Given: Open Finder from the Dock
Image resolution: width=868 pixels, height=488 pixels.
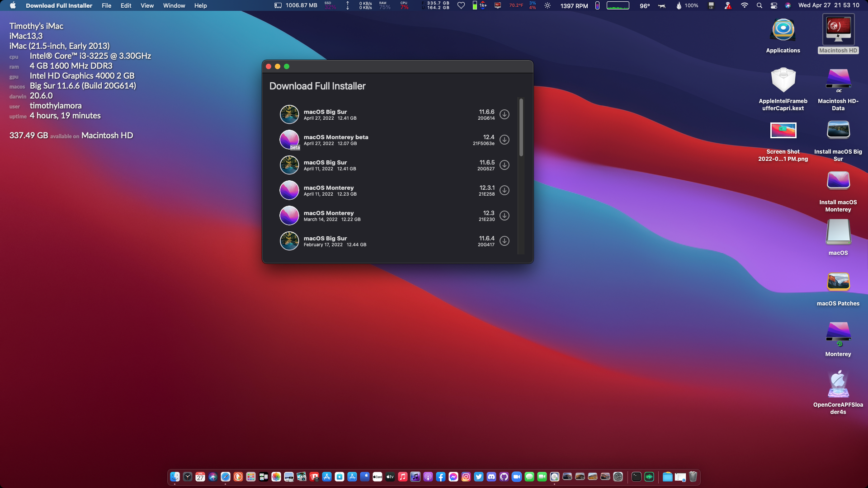Looking at the screenshot, I should (175, 477).
